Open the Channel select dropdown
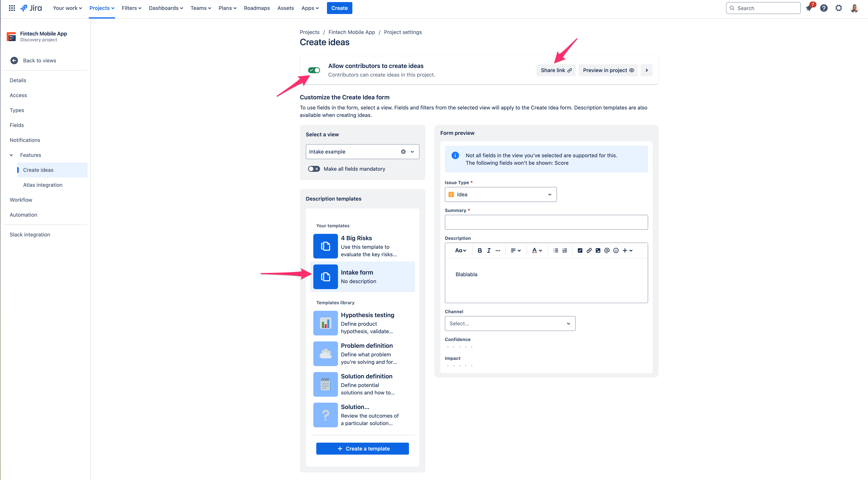The height and width of the screenshot is (480, 868). pyautogui.click(x=509, y=323)
